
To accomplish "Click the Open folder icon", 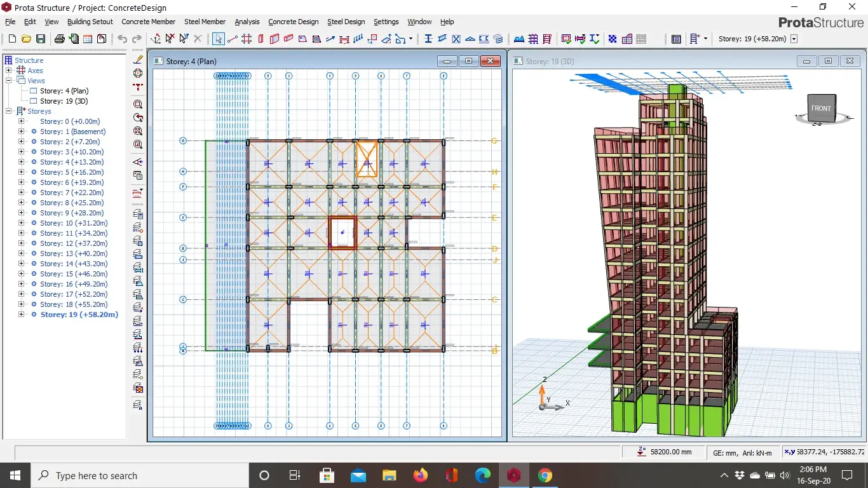I will [x=26, y=39].
